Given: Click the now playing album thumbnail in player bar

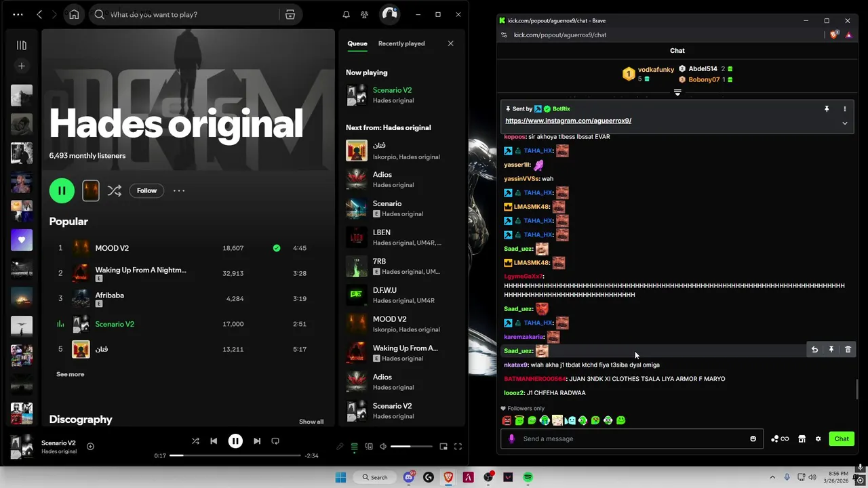Looking at the screenshot, I should point(22,447).
